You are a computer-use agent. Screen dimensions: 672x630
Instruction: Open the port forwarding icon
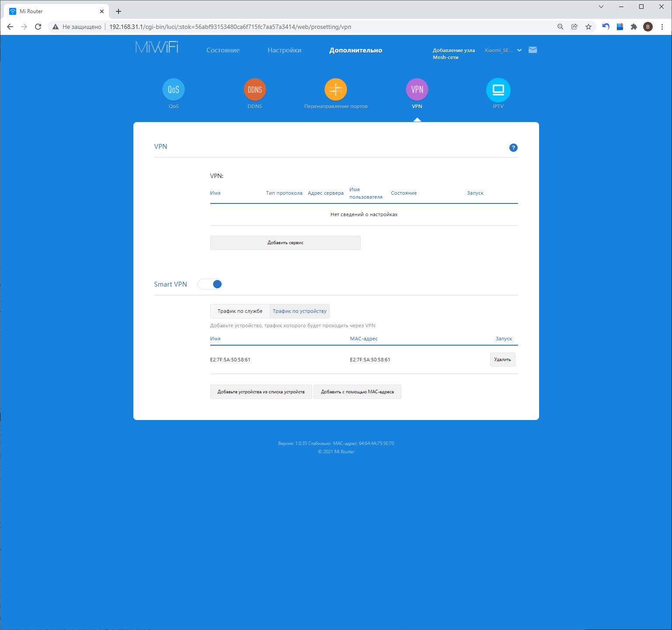point(336,90)
